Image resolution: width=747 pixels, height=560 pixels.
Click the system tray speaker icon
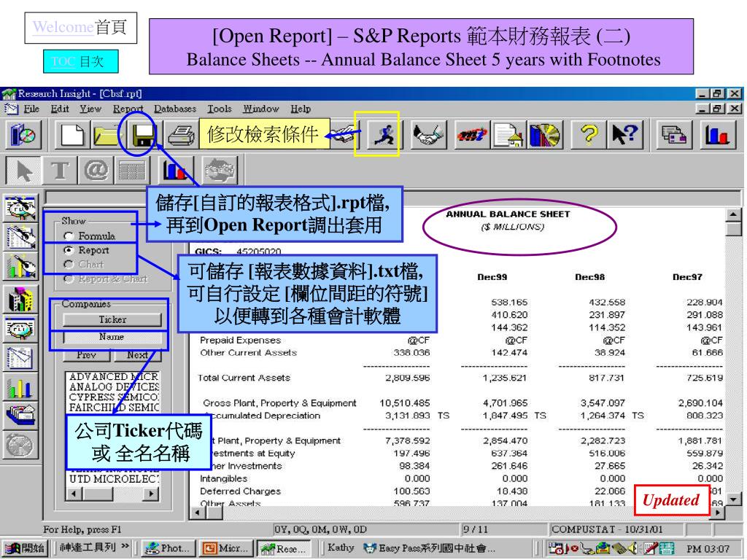[x=633, y=548]
